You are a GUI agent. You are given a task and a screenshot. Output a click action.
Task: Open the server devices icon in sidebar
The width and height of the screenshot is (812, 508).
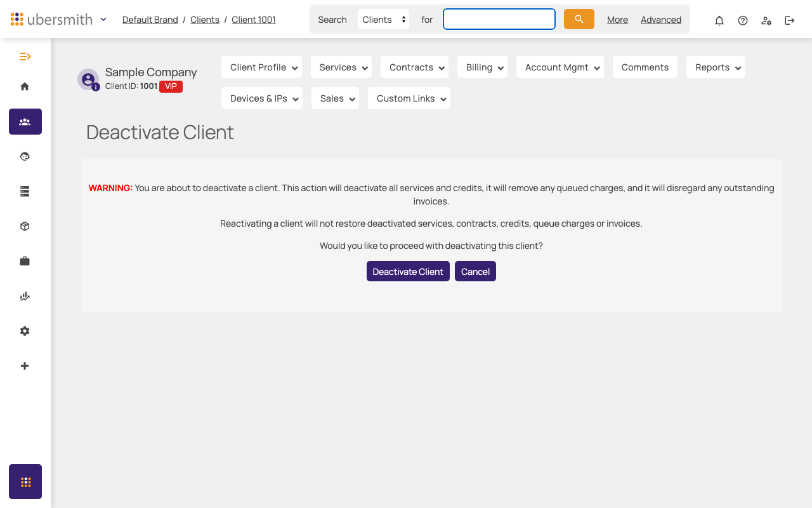25,191
